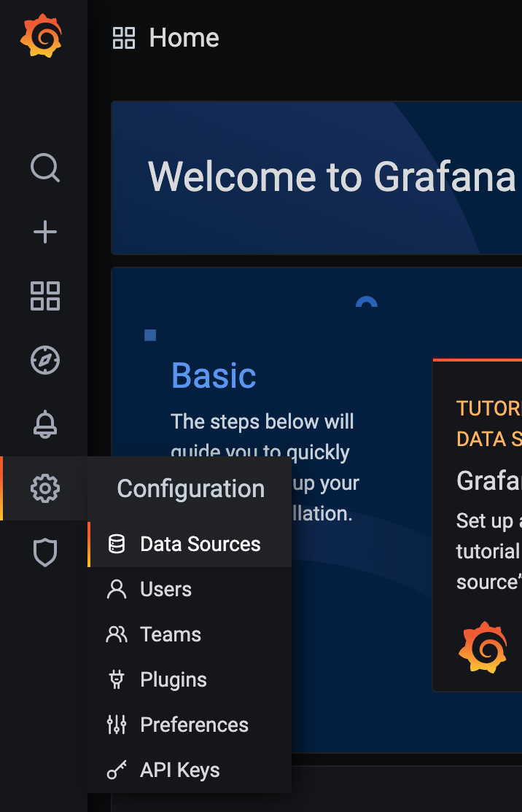Open the Explore compass icon
The image size is (522, 812).
45,360
